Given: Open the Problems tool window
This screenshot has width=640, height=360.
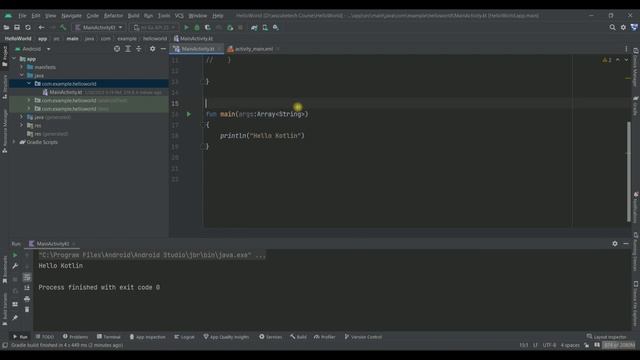Looking at the screenshot, I should [x=76, y=337].
